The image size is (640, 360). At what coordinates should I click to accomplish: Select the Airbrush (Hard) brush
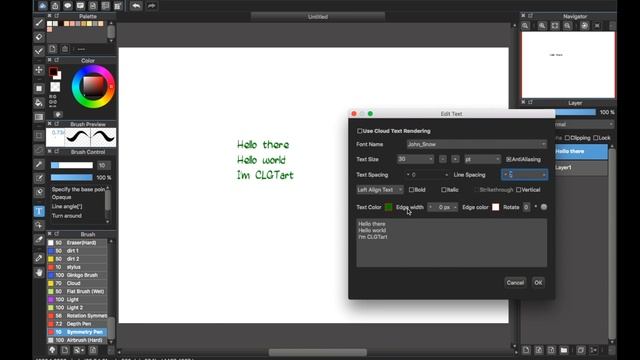coord(78,340)
